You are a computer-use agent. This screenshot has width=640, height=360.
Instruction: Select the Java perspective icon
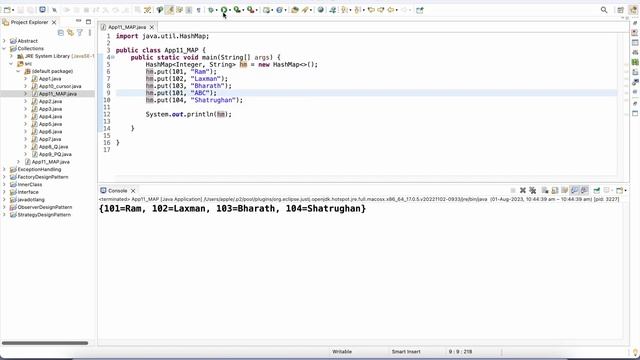click(633, 10)
